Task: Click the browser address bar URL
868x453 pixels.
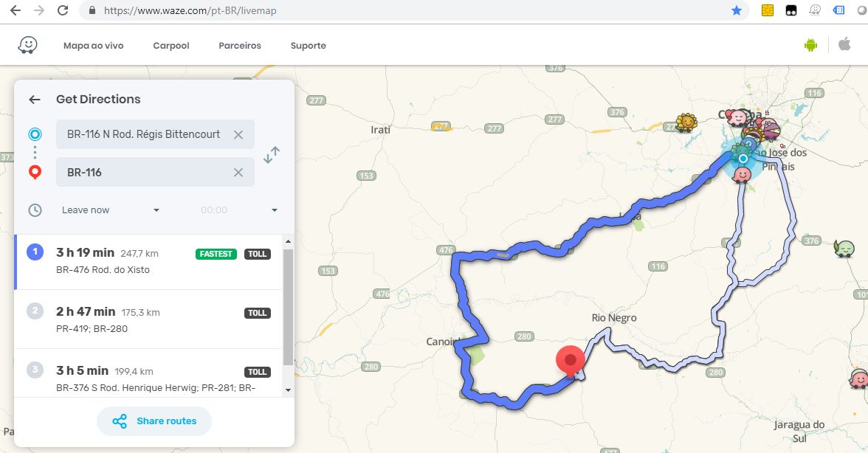Action: click(x=190, y=10)
